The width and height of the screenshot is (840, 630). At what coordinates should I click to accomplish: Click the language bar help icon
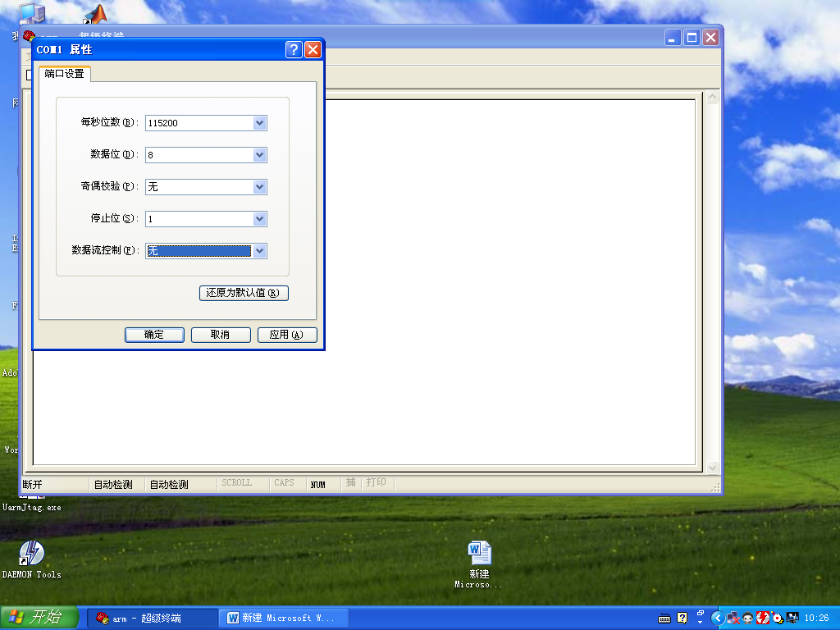pos(682,619)
